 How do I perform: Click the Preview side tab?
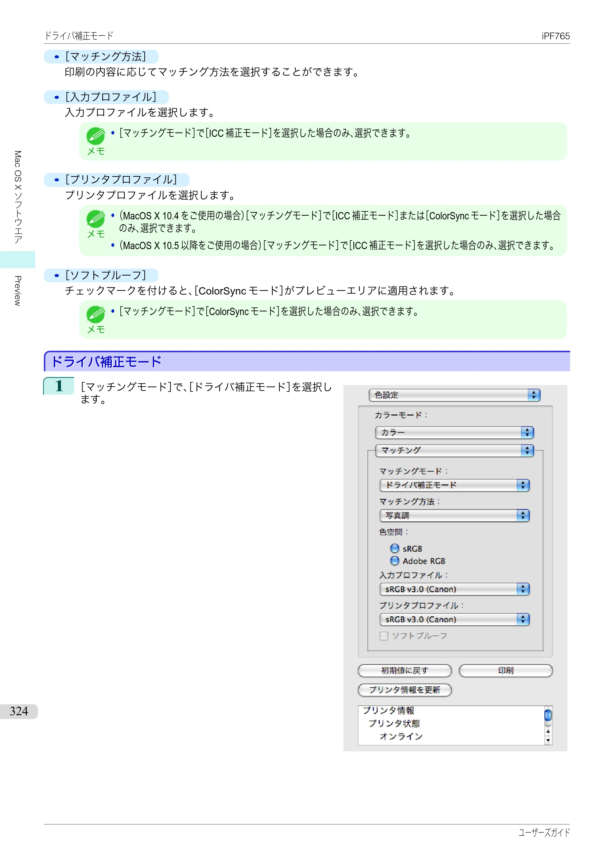point(17,291)
